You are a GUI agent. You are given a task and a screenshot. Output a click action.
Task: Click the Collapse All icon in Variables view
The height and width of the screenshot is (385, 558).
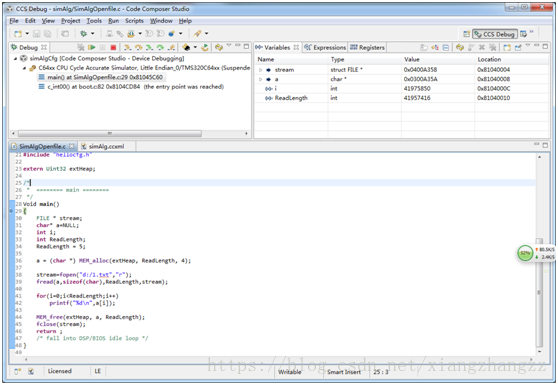(x=446, y=47)
